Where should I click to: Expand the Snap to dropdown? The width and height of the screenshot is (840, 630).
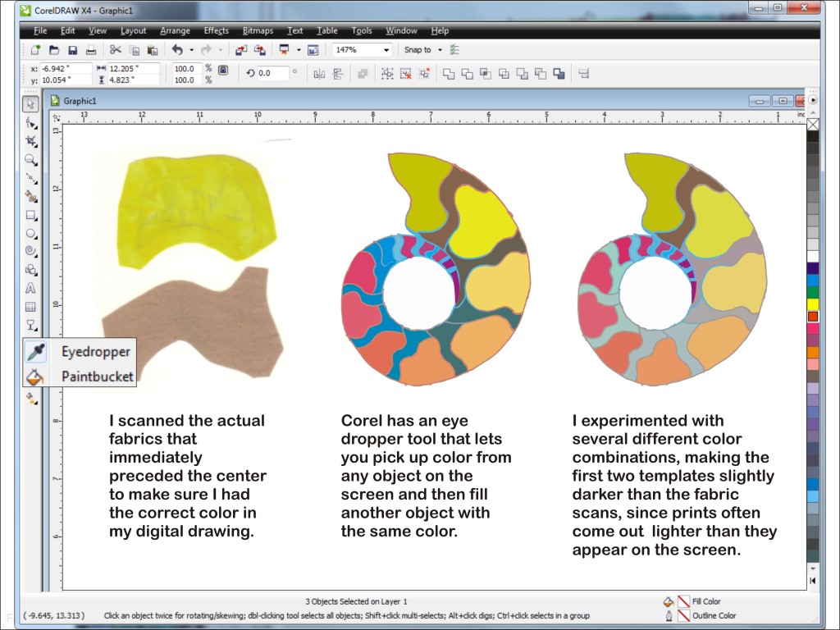pyautogui.click(x=440, y=50)
